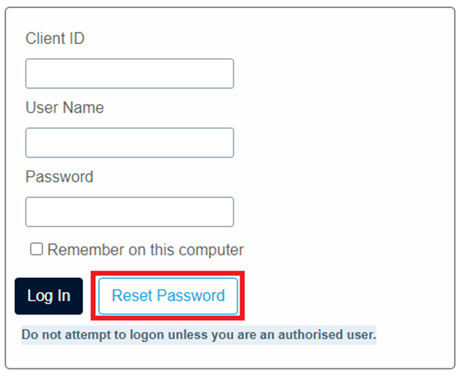467x377 pixels.
Task: Toggle the remember-me checkbox above Log In
Action: pyautogui.click(x=36, y=249)
